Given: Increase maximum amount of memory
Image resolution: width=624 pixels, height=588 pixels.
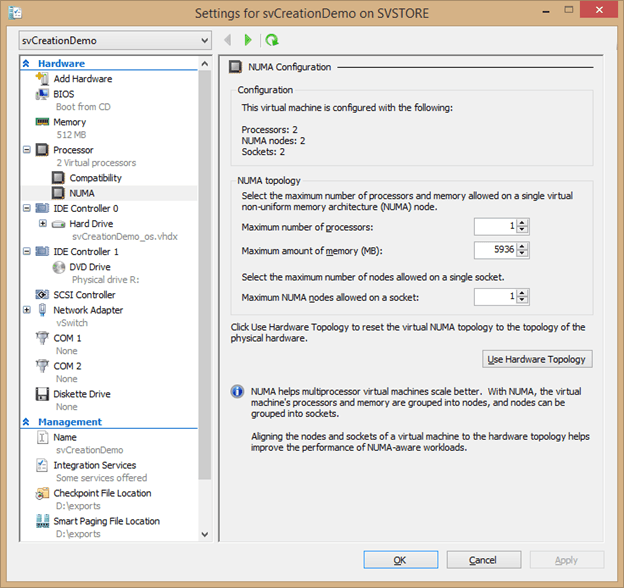Looking at the screenshot, I should [x=522, y=246].
